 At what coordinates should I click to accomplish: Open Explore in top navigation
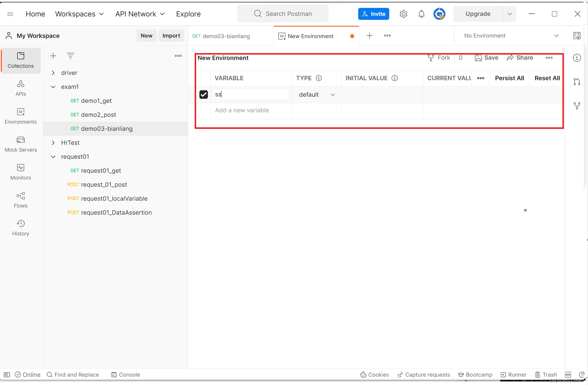[188, 14]
